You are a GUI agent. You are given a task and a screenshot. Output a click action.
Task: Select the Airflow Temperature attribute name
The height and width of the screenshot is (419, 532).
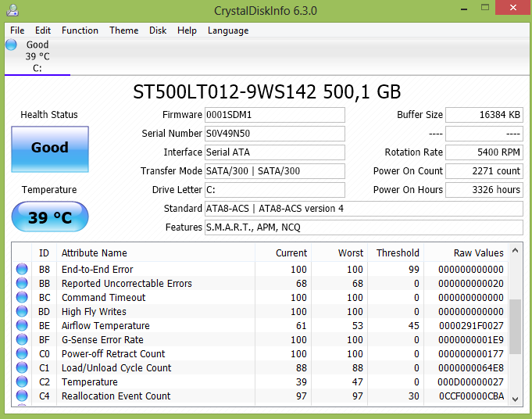105,326
